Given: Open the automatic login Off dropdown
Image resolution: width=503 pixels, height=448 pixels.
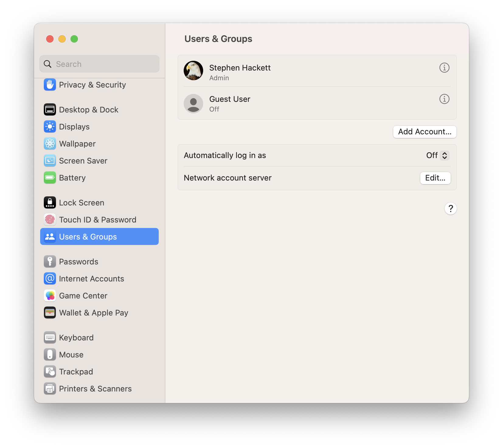Looking at the screenshot, I should (x=438, y=156).
